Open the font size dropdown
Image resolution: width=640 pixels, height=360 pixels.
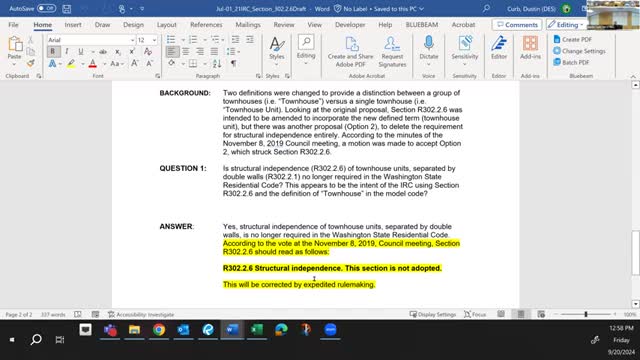(x=154, y=40)
